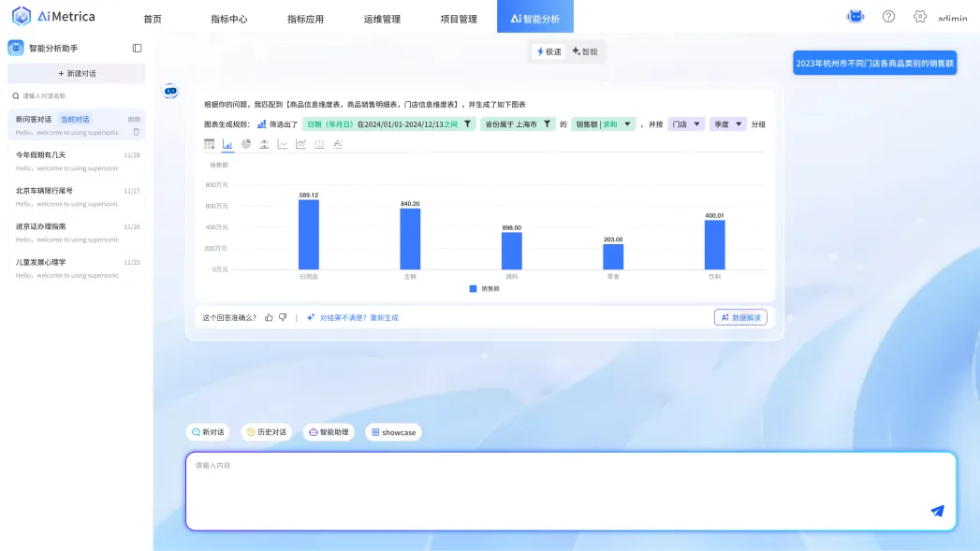Toggle the 销售额 legend series

click(485, 289)
